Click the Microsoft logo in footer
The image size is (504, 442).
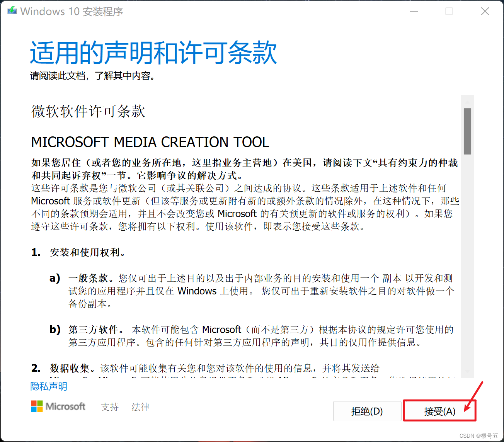[58, 406]
